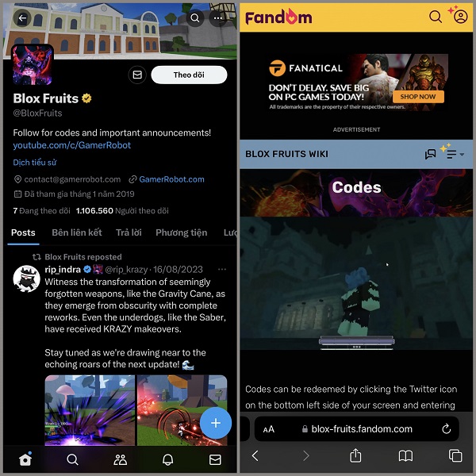
Task: Open the three-dot profile options menu
Action: [x=218, y=18]
